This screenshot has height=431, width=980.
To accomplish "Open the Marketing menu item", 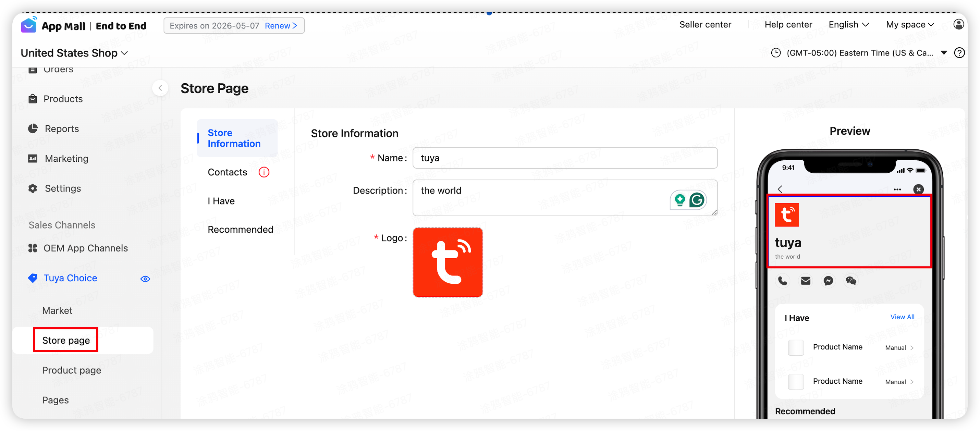I will click(x=66, y=158).
